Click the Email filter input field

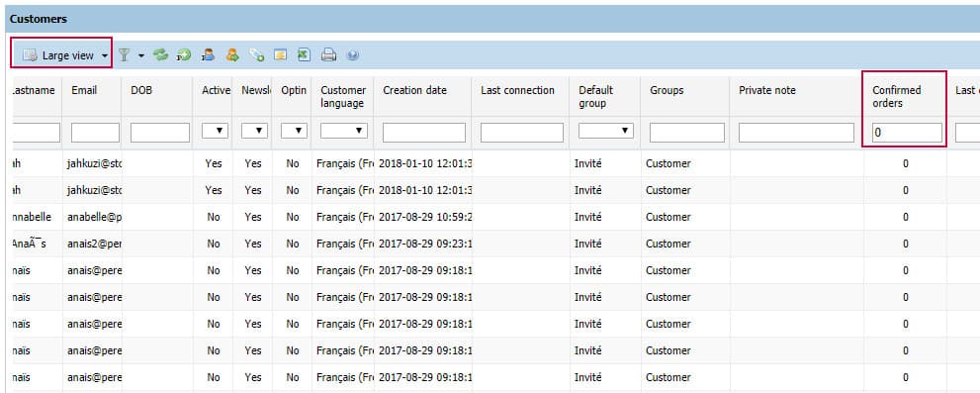click(x=95, y=133)
